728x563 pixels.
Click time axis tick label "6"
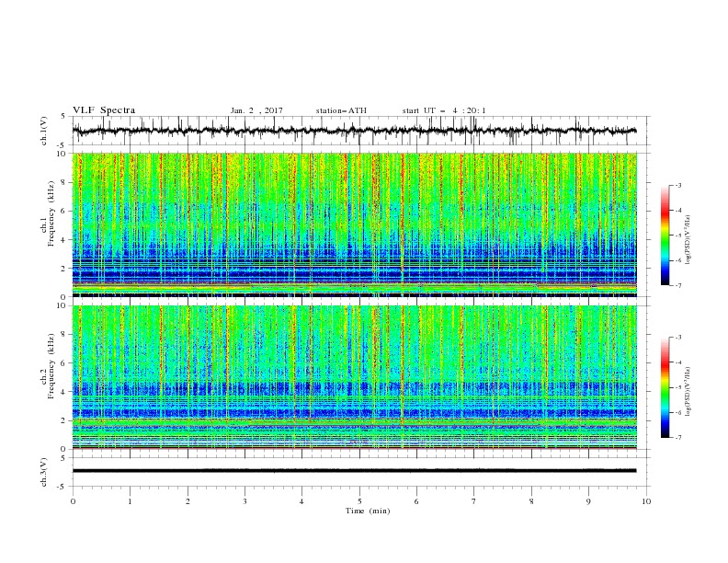[x=416, y=501]
